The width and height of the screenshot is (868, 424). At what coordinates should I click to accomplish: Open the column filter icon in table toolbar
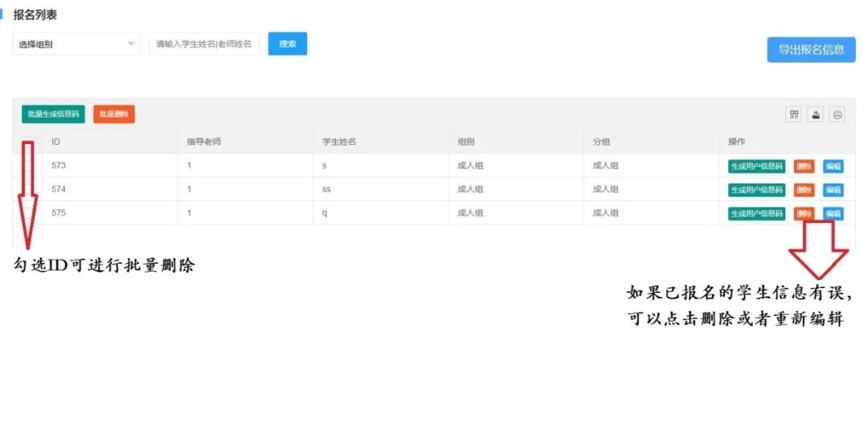pos(794,114)
